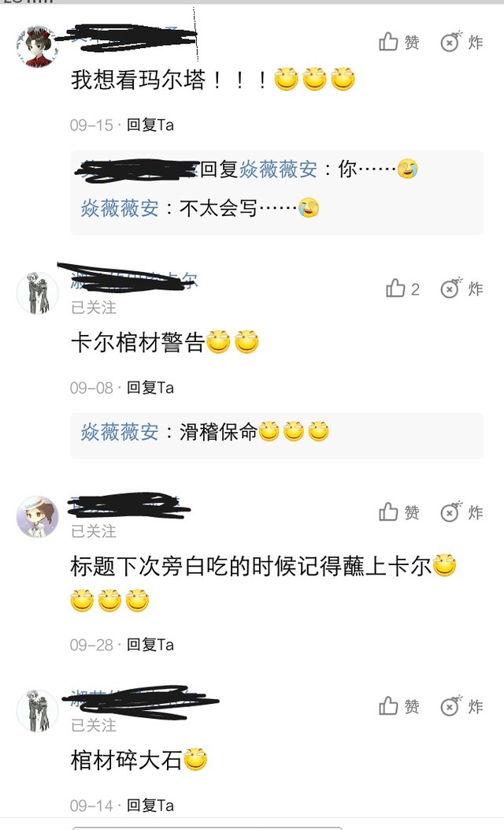Screen dimensions: 504x830
Task: Like the 我想看玛尔塔 comment
Action: click(398, 42)
